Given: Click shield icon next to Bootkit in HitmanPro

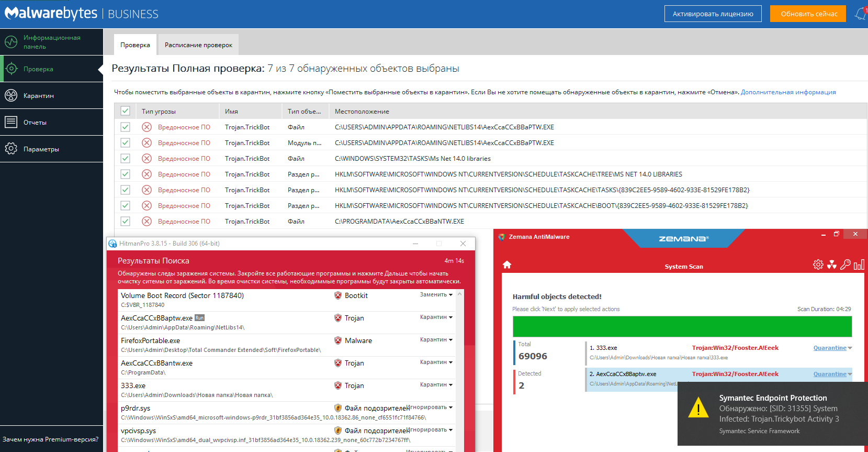Looking at the screenshot, I should pyautogui.click(x=338, y=295).
